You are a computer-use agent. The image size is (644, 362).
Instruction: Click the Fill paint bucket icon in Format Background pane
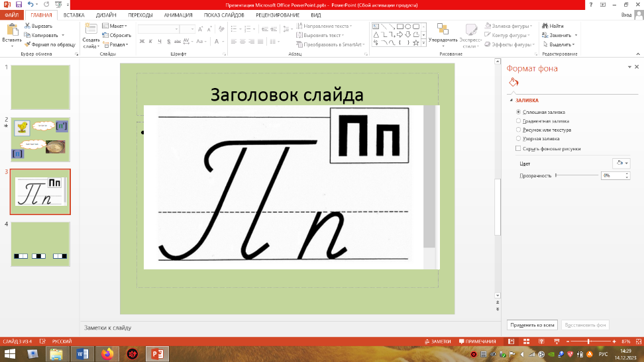(513, 83)
